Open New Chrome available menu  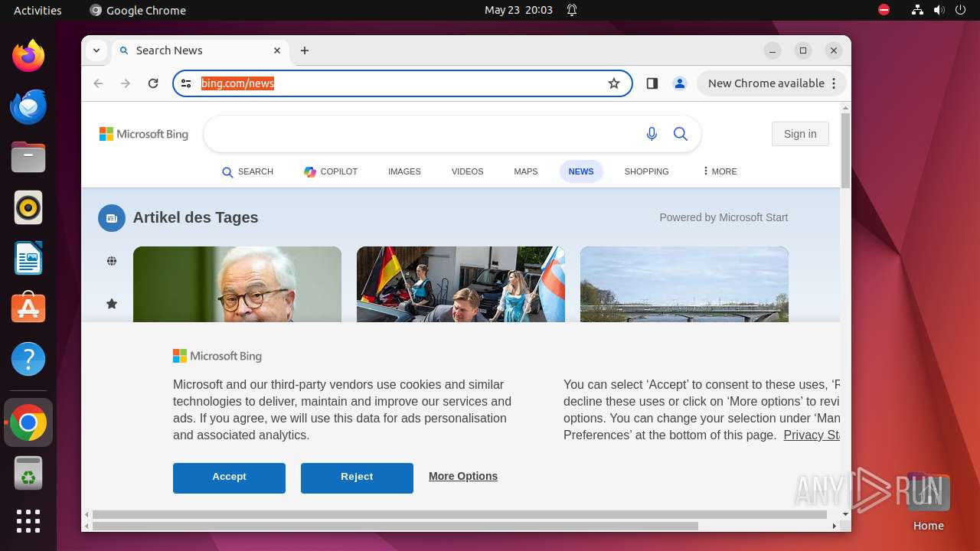pos(772,83)
